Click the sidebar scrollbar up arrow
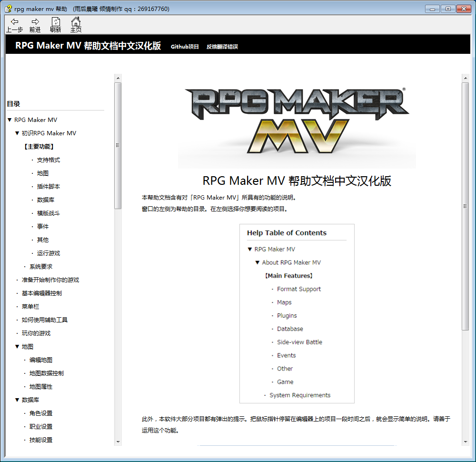 118,78
